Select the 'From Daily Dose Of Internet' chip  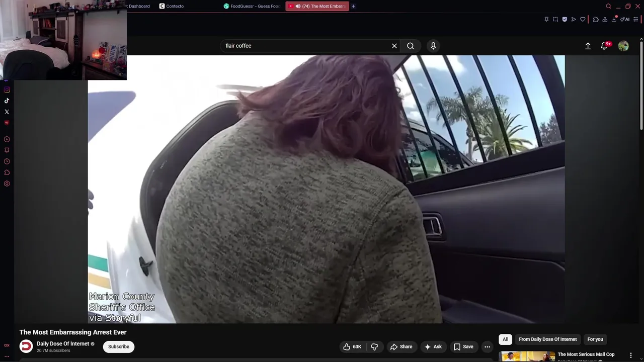click(x=548, y=339)
